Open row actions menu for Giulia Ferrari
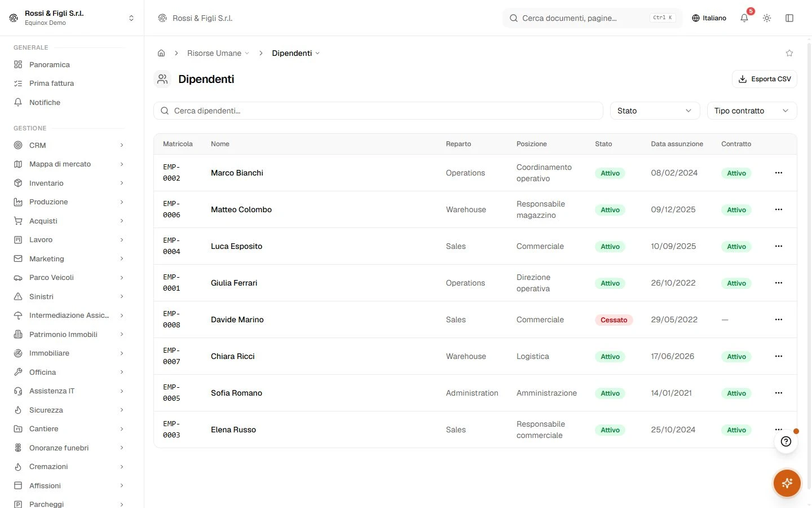The width and height of the screenshot is (812, 508). [779, 283]
